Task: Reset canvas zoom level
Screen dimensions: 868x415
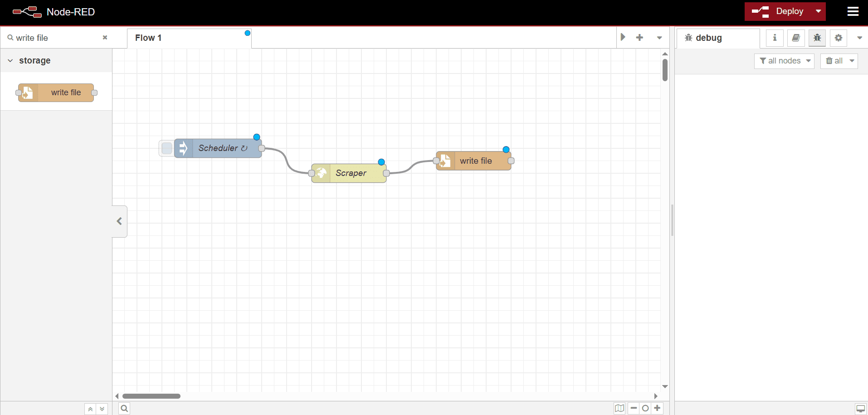Action: [645, 408]
